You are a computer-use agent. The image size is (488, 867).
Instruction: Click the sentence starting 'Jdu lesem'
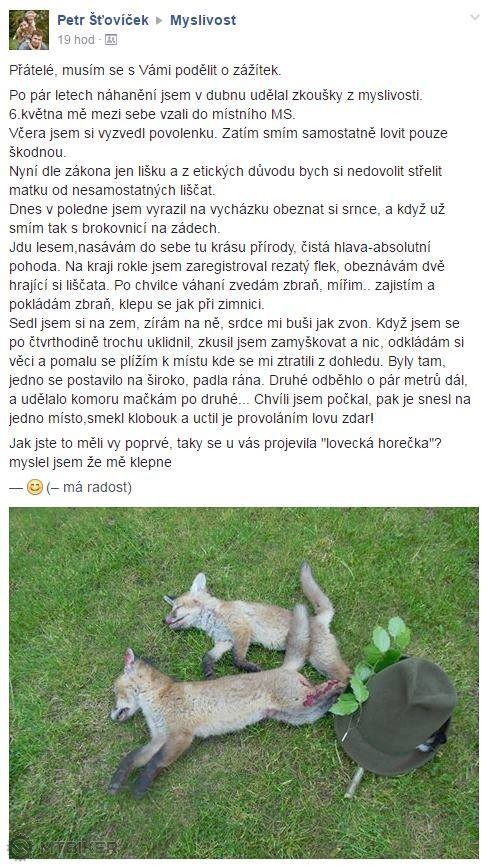[220, 247]
